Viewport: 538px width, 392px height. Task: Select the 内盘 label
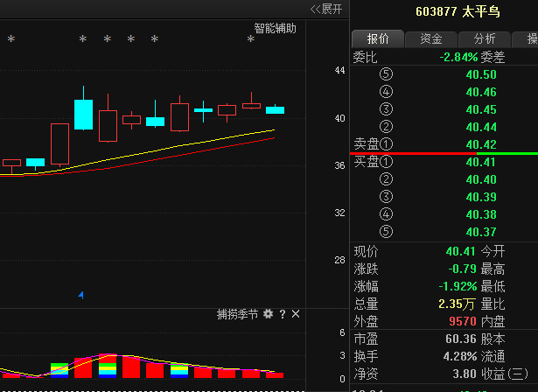pyautogui.click(x=493, y=321)
